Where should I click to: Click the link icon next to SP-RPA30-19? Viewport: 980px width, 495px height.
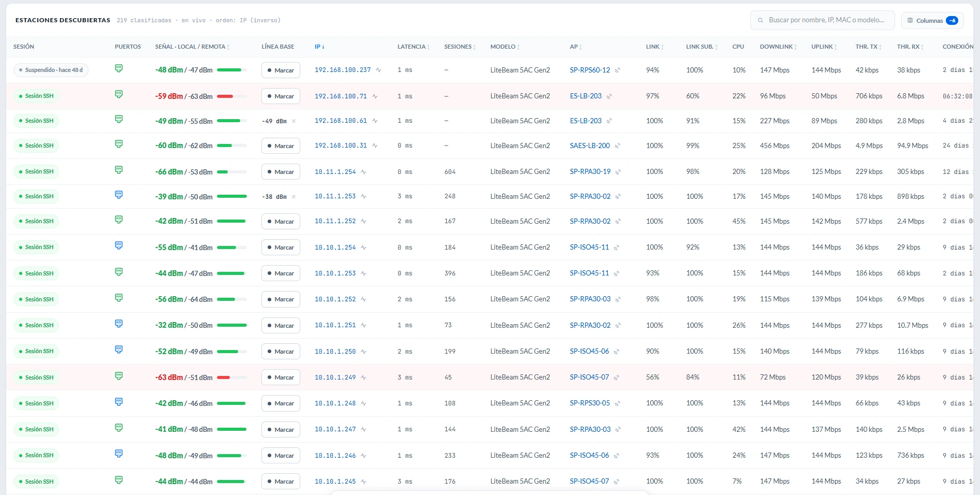618,172
